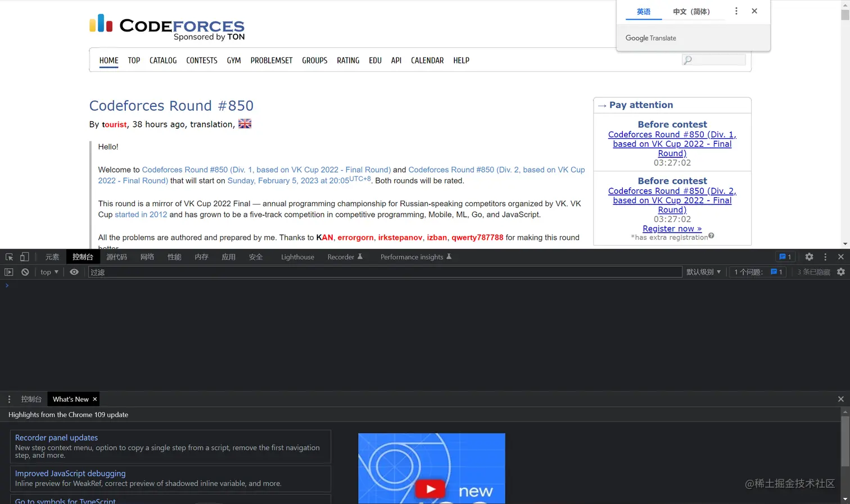Viewport: 850px width, 504px height.
Task: Show the console sidebar icon
Action: [9, 272]
